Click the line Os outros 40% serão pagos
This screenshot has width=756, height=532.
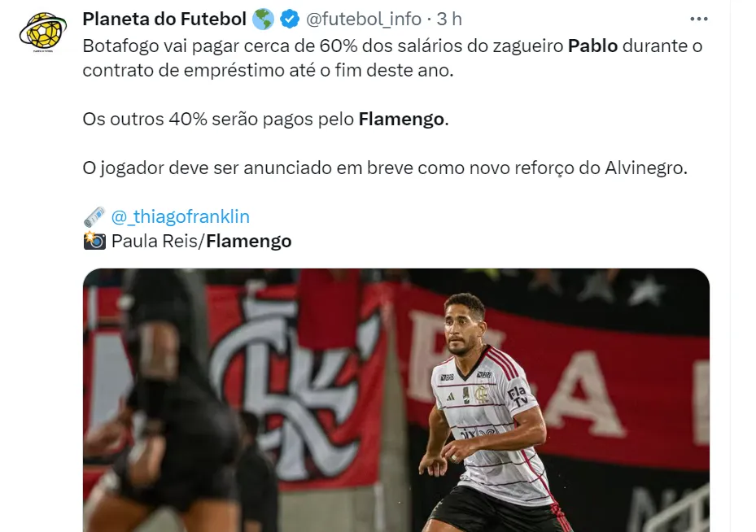coord(265,119)
